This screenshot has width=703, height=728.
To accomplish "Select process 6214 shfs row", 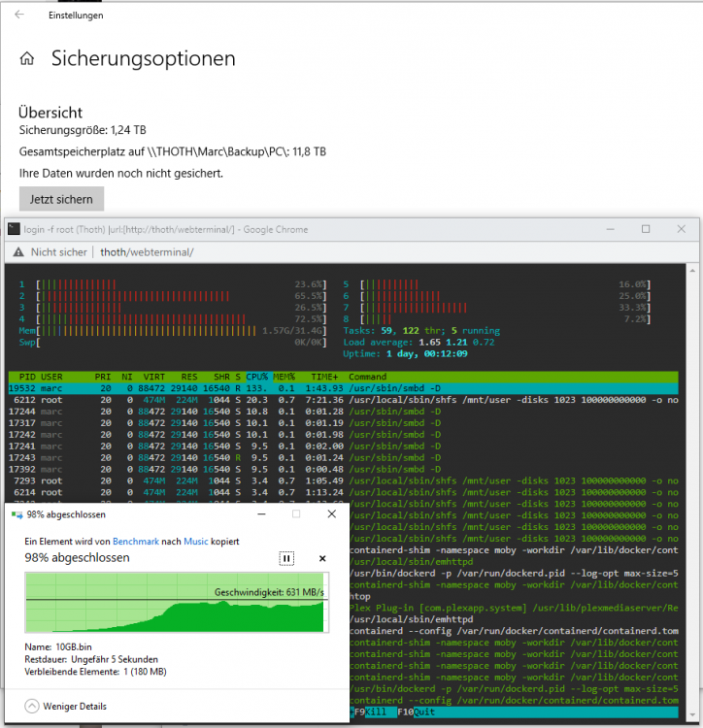I will 343,492.
